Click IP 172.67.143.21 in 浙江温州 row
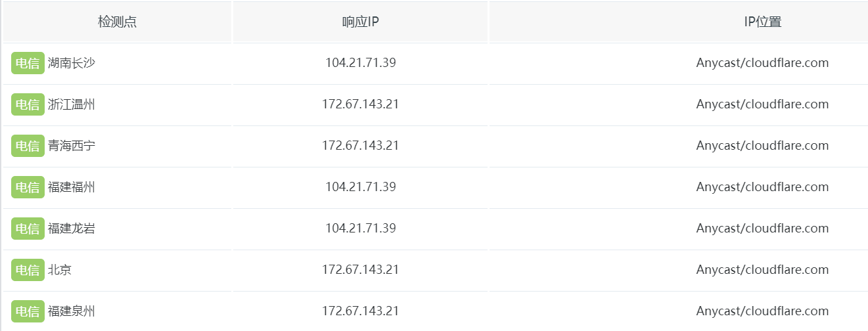This screenshot has width=868, height=331. coord(360,104)
